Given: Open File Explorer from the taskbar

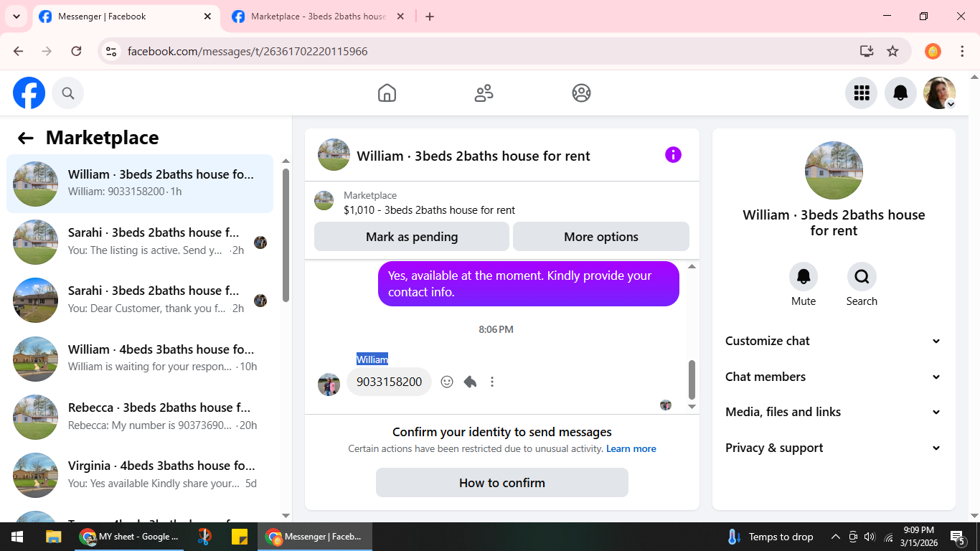Looking at the screenshot, I should [x=53, y=537].
